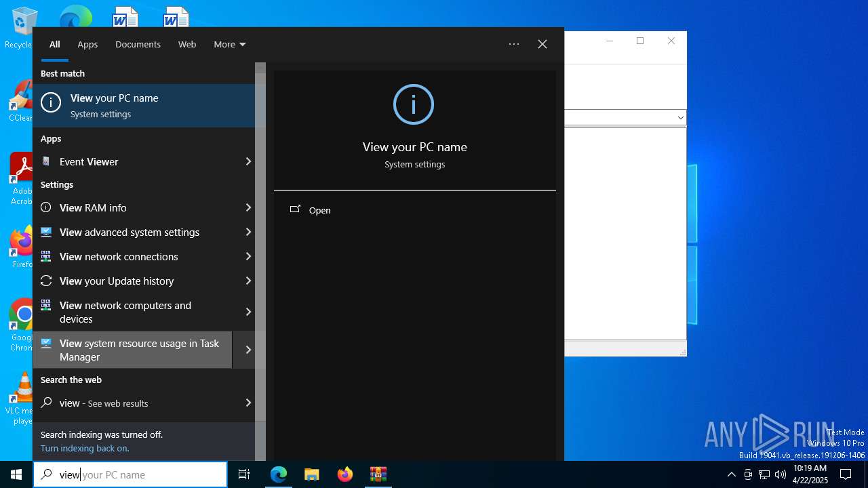Select the All search tab
The height and width of the screenshot is (488, 868).
tap(54, 44)
